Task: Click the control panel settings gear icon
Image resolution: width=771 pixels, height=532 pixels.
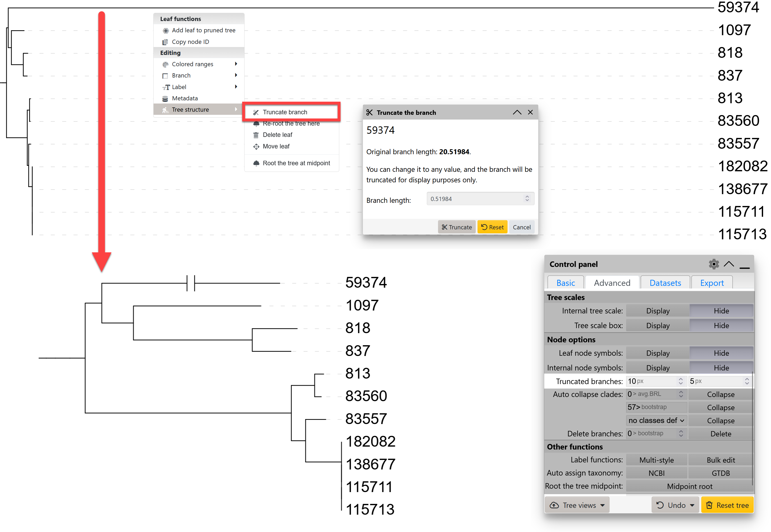Action: [x=713, y=264]
